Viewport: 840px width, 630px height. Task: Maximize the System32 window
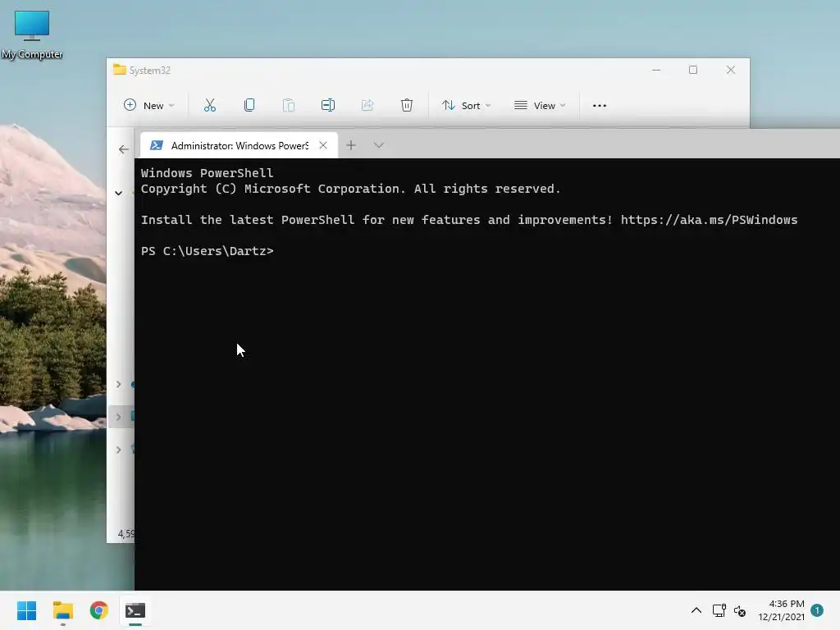click(693, 71)
